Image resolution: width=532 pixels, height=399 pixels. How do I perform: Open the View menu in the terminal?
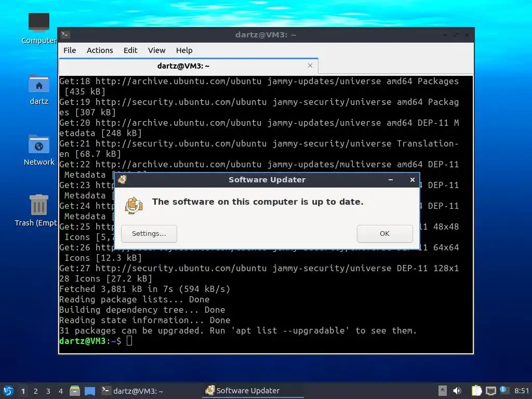(x=156, y=50)
